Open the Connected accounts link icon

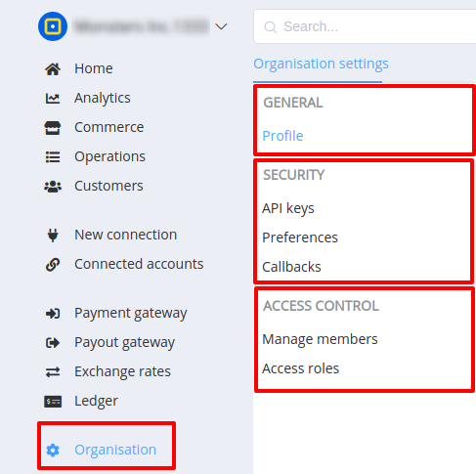pos(53,265)
